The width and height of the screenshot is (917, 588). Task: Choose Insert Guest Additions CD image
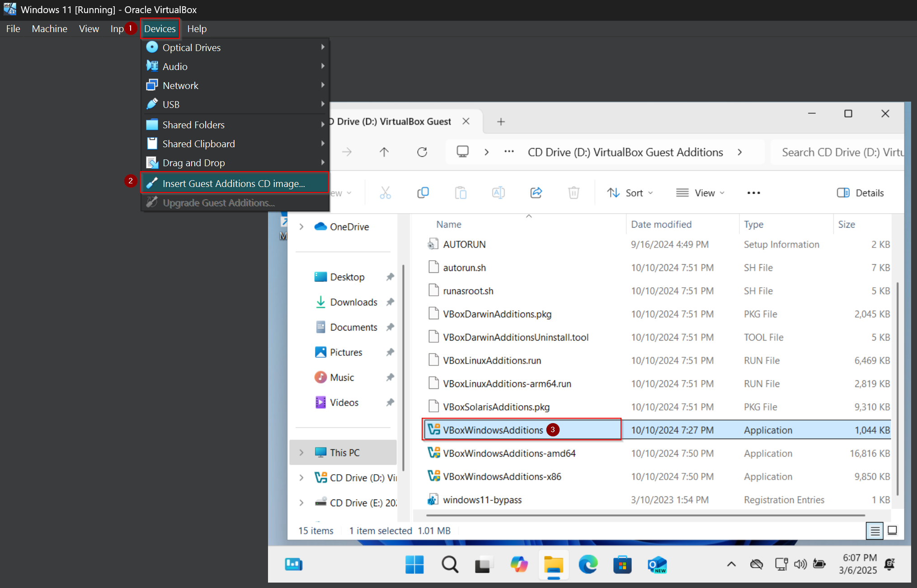tap(235, 183)
